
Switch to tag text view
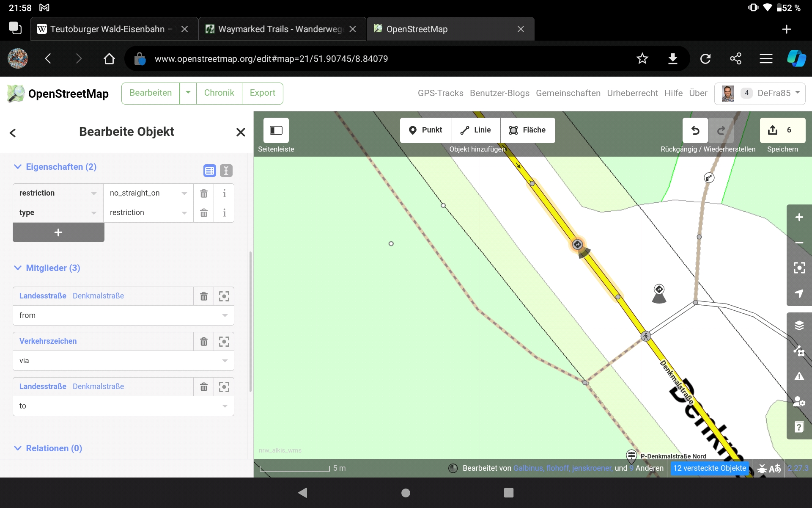coord(226,171)
